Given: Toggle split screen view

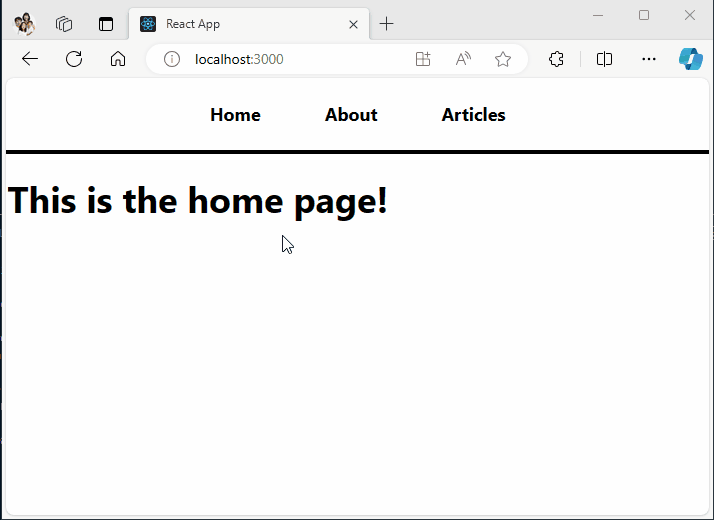Looking at the screenshot, I should point(604,59).
